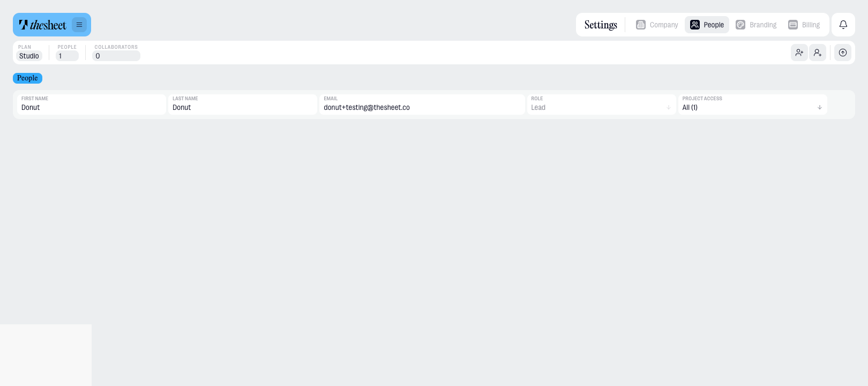Click the People count value 1
This screenshot has width=868, height=386.
pyautogui.click(x=67, y=56)
